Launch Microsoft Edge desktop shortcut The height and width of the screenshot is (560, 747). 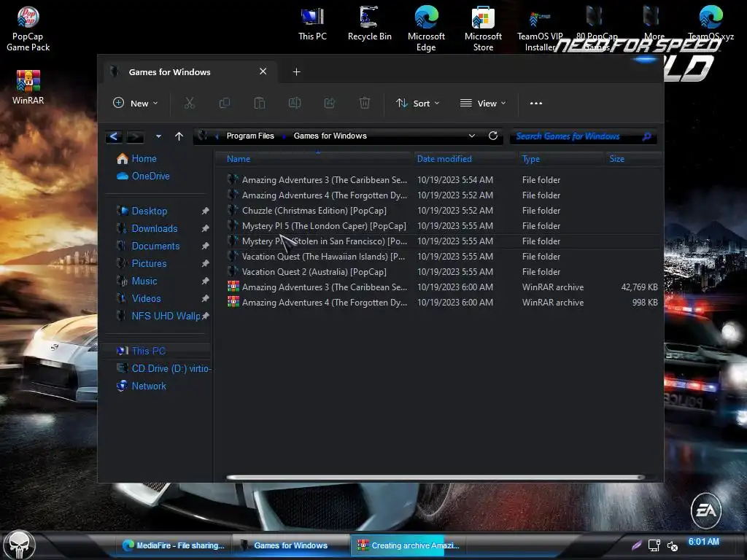(x=426, y=28)
